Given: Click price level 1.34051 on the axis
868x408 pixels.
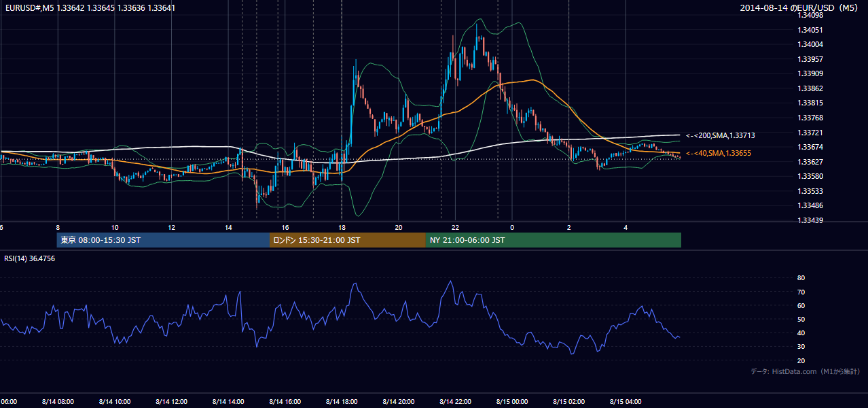Looking at the screenshot, I should 810,30.
